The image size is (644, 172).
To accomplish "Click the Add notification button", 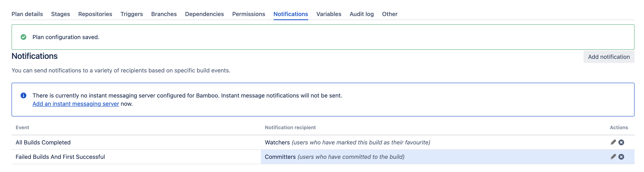I will 609,57.
